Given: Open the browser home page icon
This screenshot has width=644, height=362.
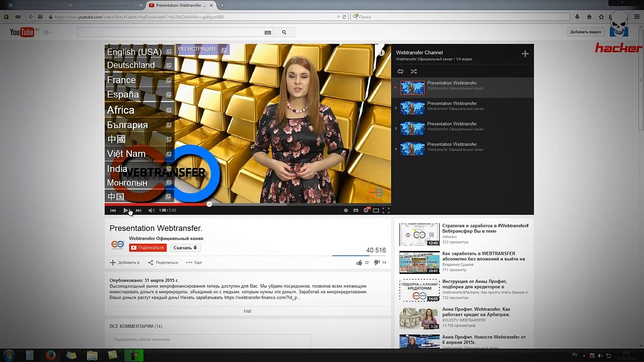Looking at the screenshot, I should (589, 17).
